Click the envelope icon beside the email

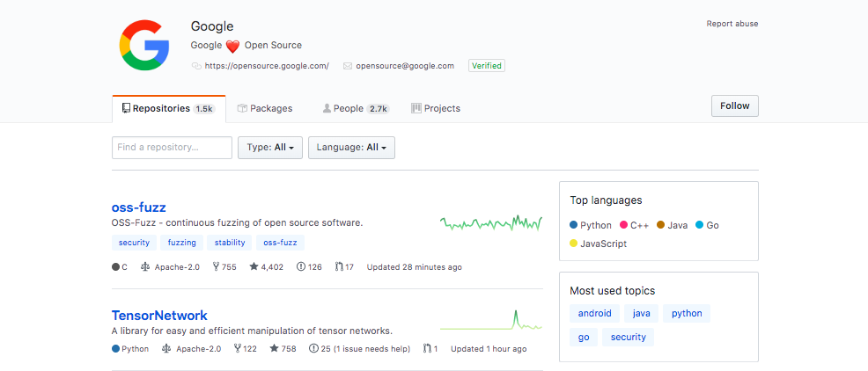(x=348, y=66)
